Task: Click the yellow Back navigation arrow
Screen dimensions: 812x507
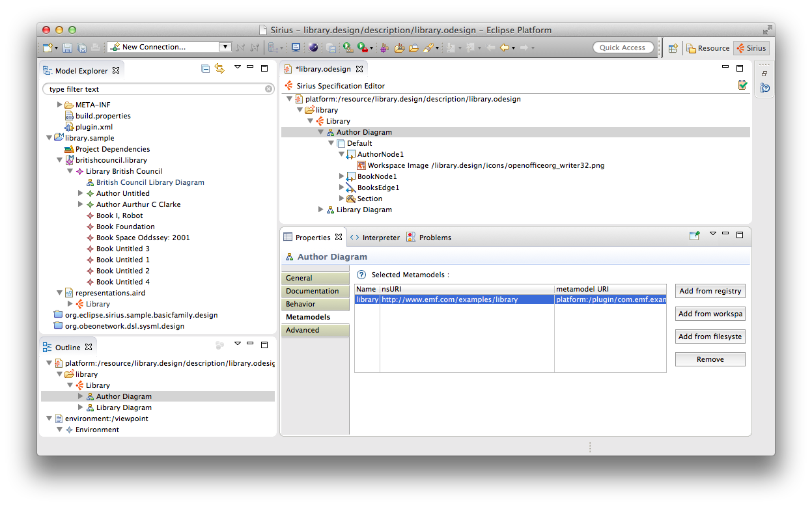Action: [504, 48]
